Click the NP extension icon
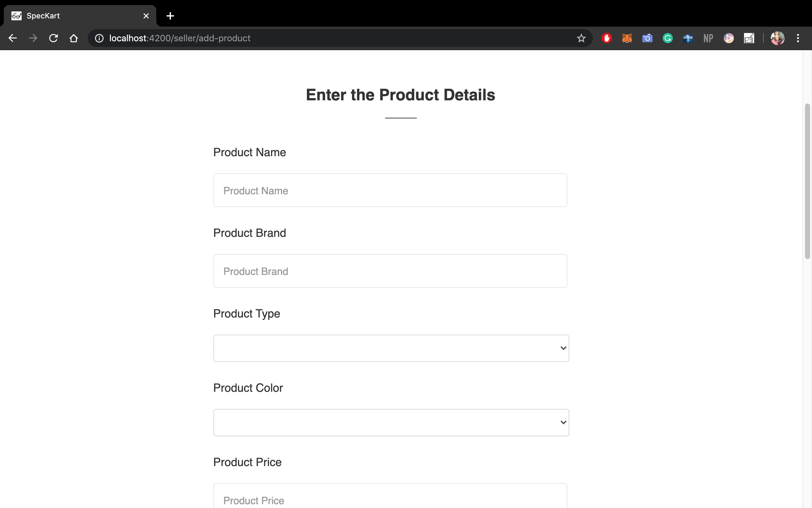 pos(708,38)
